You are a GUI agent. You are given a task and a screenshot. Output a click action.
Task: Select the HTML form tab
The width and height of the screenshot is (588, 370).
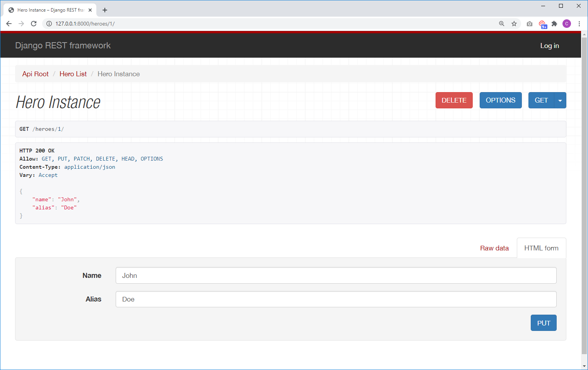[541, 248]
